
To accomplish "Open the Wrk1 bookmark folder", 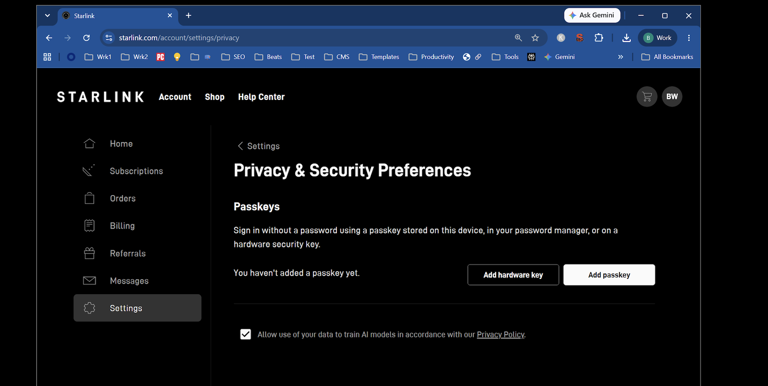I will tap(98, 57).
